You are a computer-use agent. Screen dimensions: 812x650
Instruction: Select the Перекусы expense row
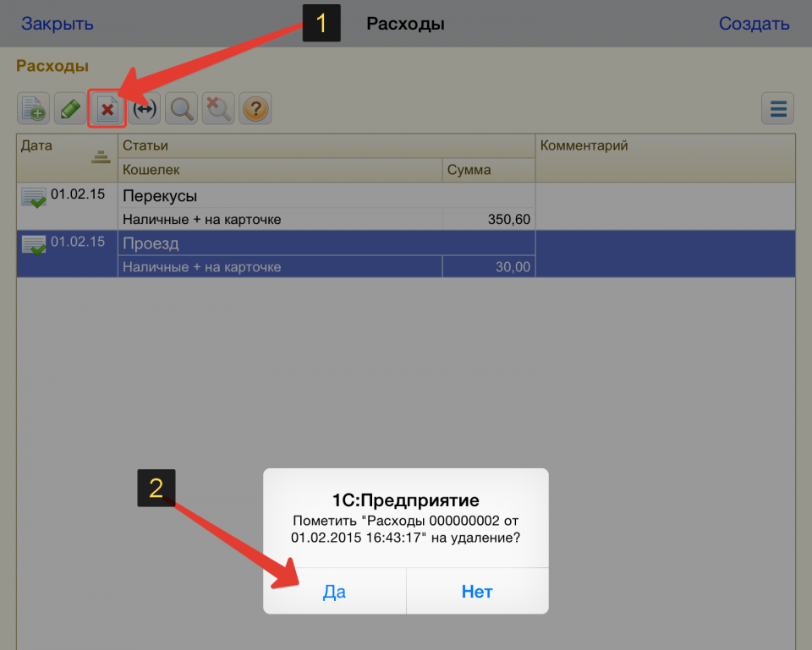click(406, 206)
